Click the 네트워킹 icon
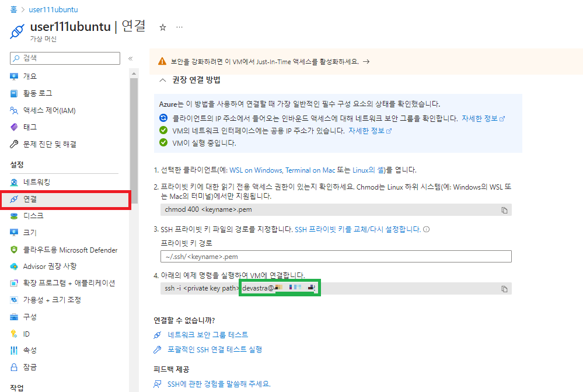The height and width of the screenshot is (392, 583). [x=14, y=182]
